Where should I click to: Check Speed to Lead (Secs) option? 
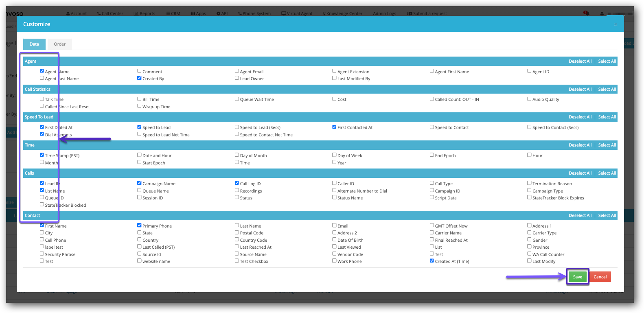(x=237, y=127)
